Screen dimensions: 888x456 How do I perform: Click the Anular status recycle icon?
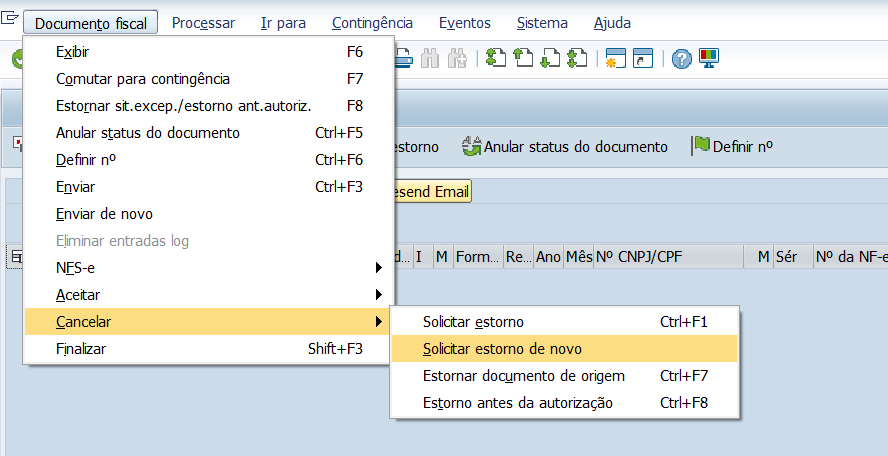point(471,146)
